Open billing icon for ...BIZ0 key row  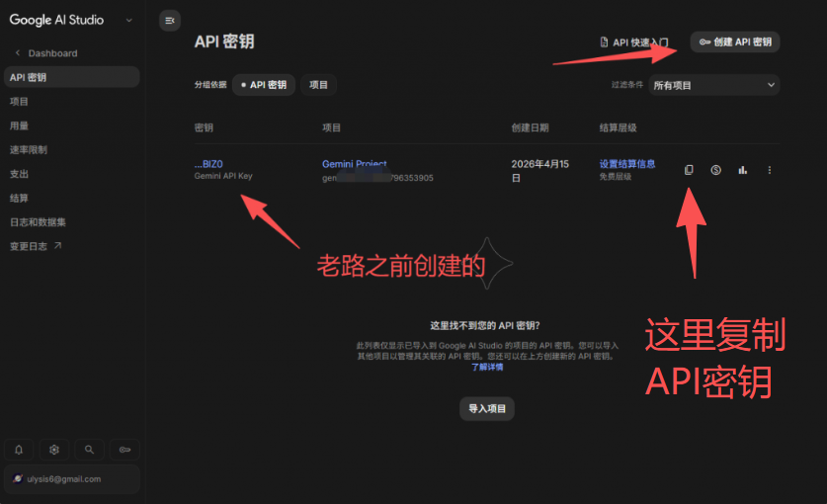(715, 170)
